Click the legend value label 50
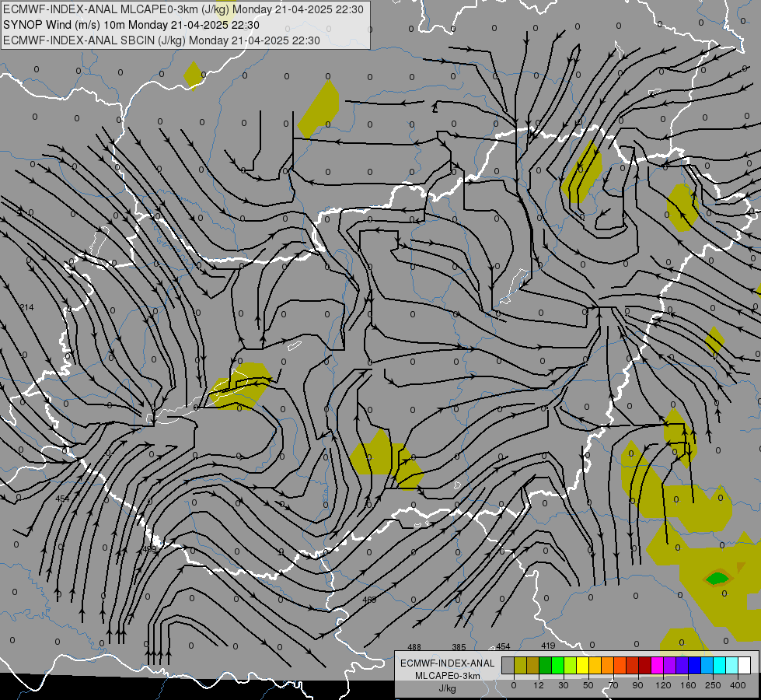 (588, 685)
